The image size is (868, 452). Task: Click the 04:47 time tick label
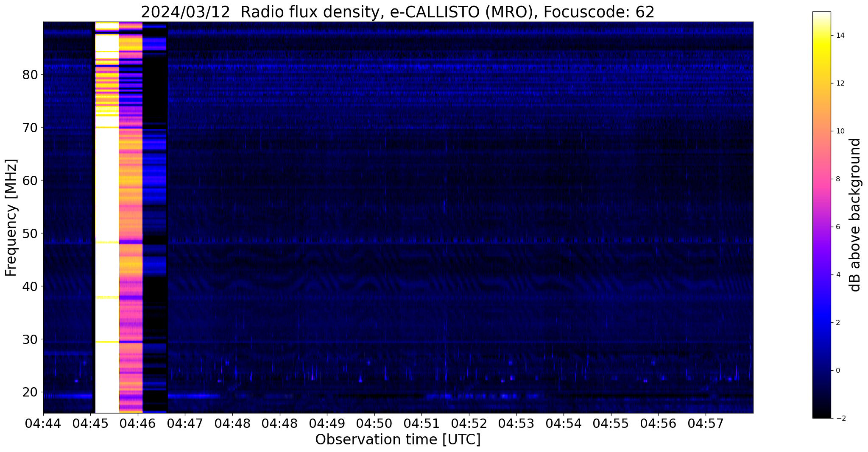click(x=185, y=423)
